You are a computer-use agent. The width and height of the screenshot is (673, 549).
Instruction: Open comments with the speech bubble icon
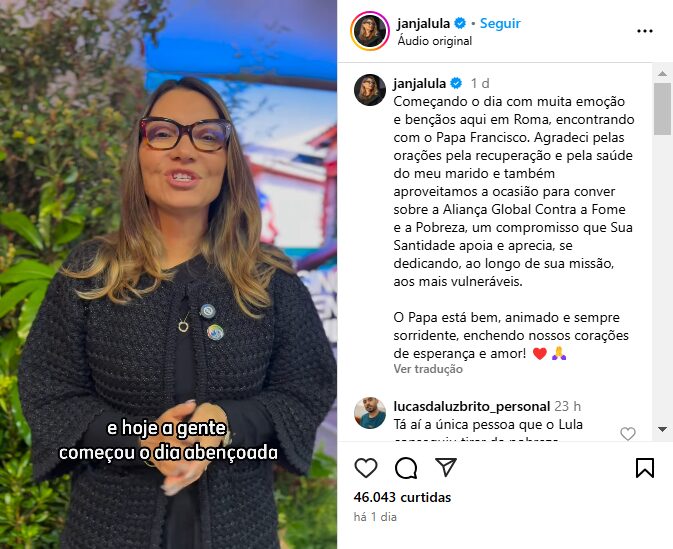[x=406, y=468]
